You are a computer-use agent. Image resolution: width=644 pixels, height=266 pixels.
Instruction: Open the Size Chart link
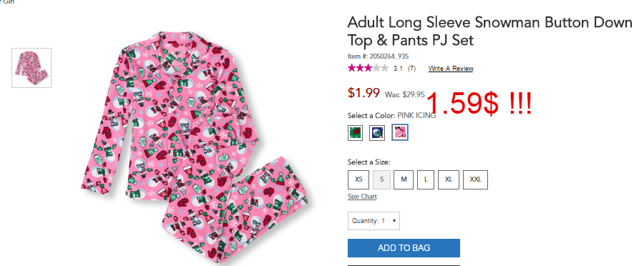pos(362,197)
